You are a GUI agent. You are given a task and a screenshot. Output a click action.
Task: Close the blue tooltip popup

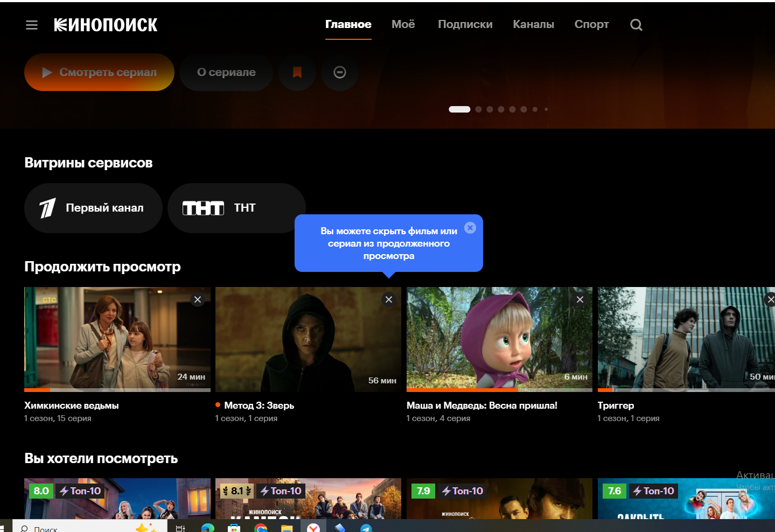coord(470,228)
